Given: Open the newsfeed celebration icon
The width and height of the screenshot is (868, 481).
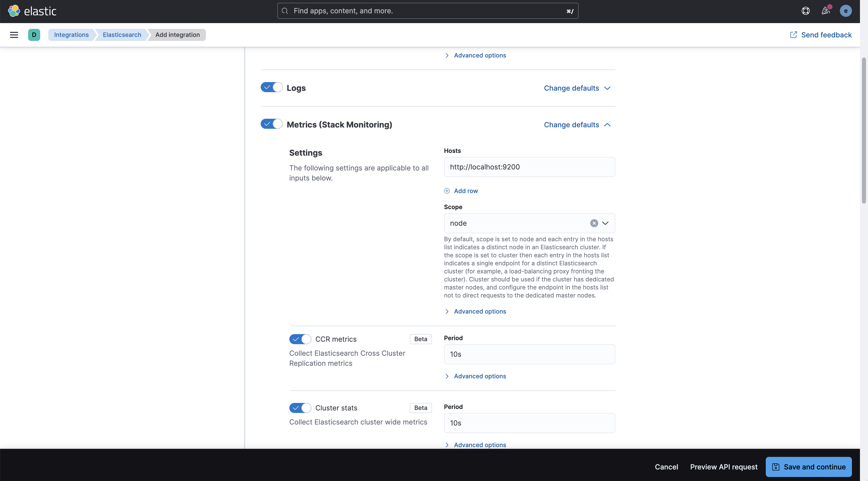Looking at the screenshot, I should [x=825, y=11].
